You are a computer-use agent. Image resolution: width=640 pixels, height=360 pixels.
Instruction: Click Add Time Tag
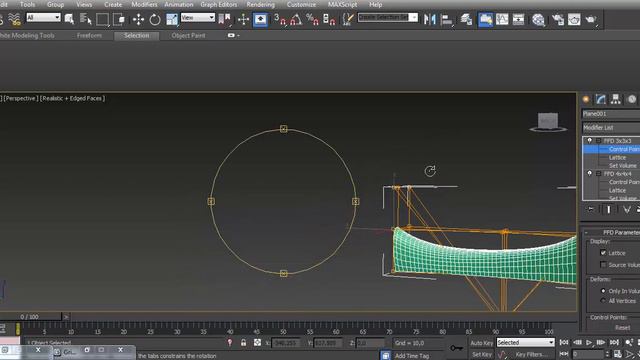click(411, 356)
